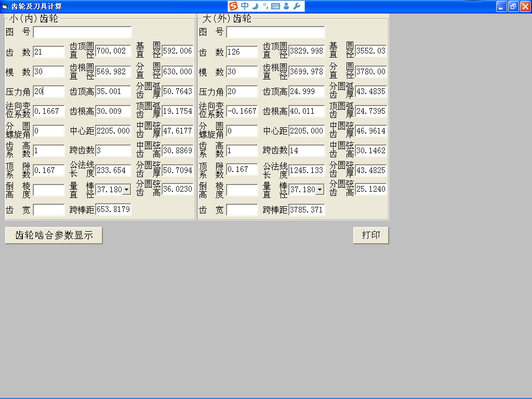Click the 打印 print button

coord(371,235)
